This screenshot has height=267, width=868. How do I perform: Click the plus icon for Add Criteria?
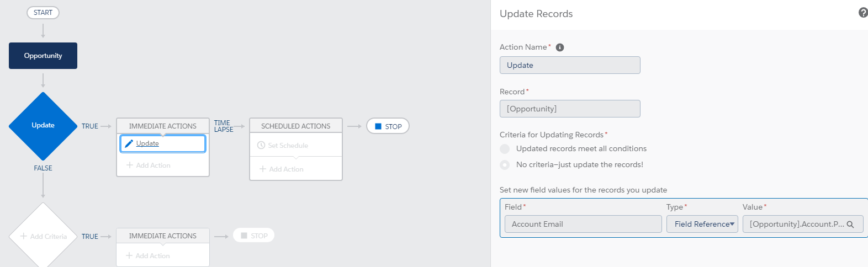(23, 236)
